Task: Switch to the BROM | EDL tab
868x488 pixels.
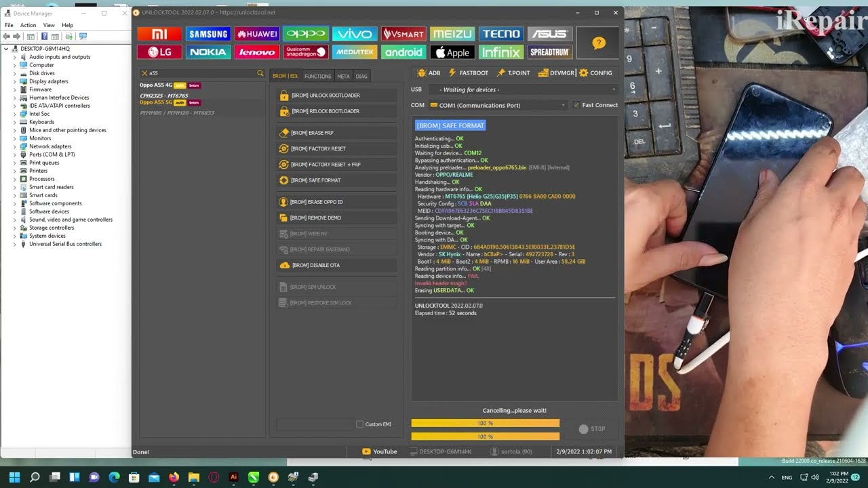Action: (285, 76)
